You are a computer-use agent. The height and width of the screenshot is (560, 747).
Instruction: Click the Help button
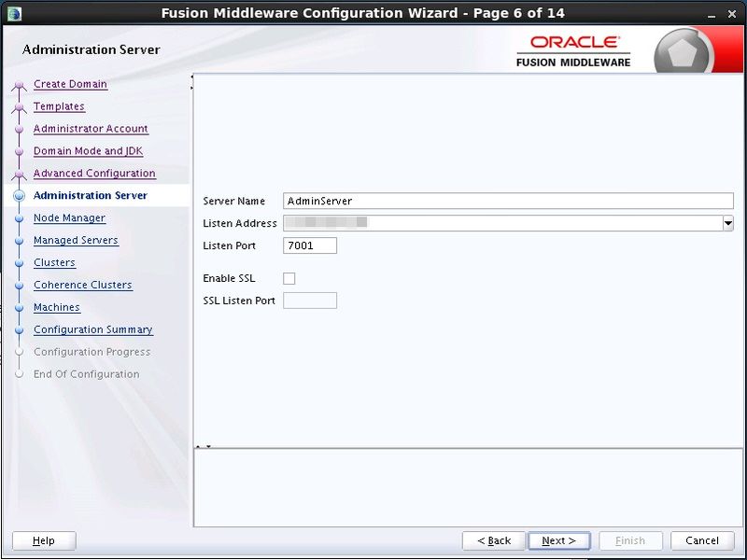click(x=44, y=540)
